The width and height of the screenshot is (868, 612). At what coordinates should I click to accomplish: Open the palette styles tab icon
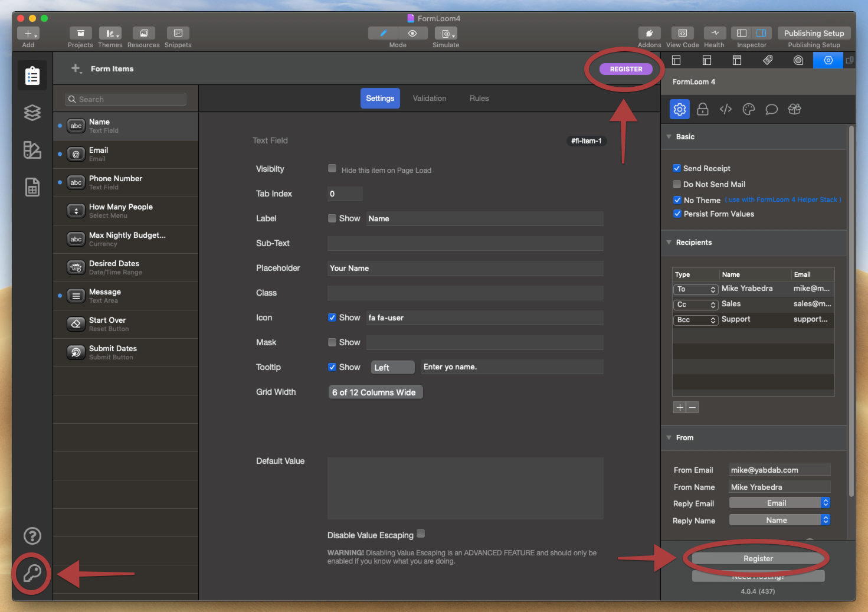click(749, 109)
